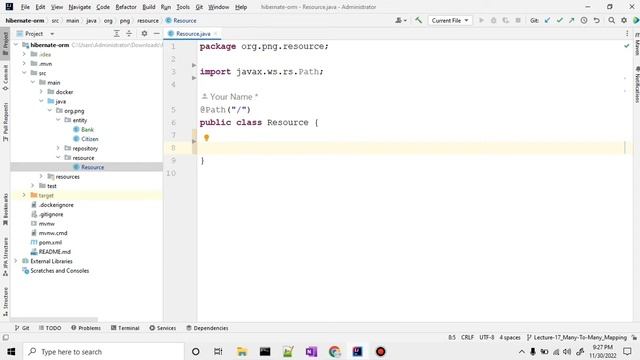
Task: Click the Rollback undo icon
Action: pyautogui.click(x=596, y=20)
